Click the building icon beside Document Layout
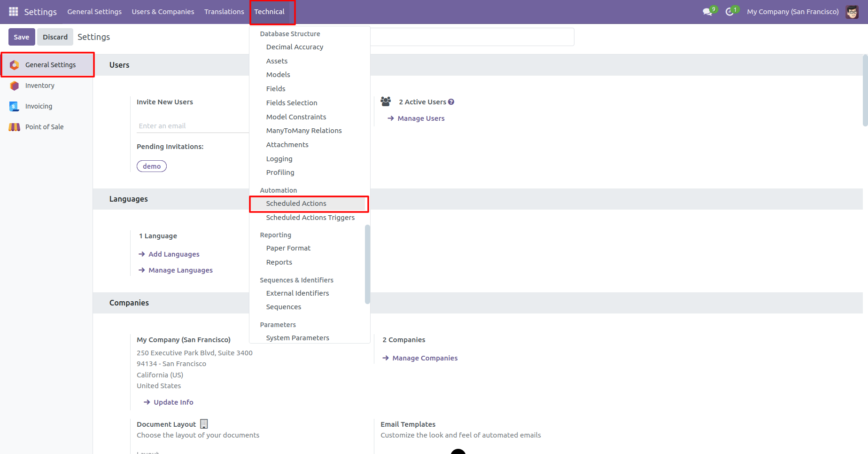Viewport: 868px width, 454px height. pyautogui.click(x=204, y=424)
